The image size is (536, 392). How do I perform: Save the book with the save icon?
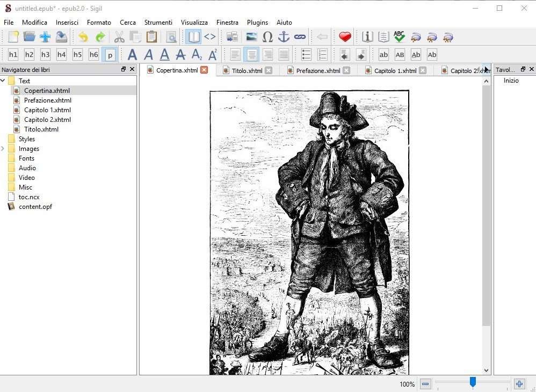point(61,37)
